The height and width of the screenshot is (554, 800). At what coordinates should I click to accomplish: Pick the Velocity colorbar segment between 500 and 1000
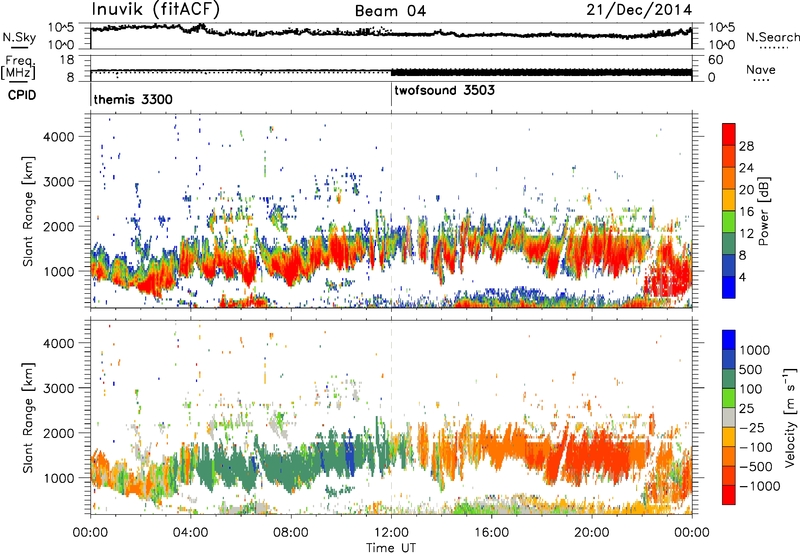point(729,359)
